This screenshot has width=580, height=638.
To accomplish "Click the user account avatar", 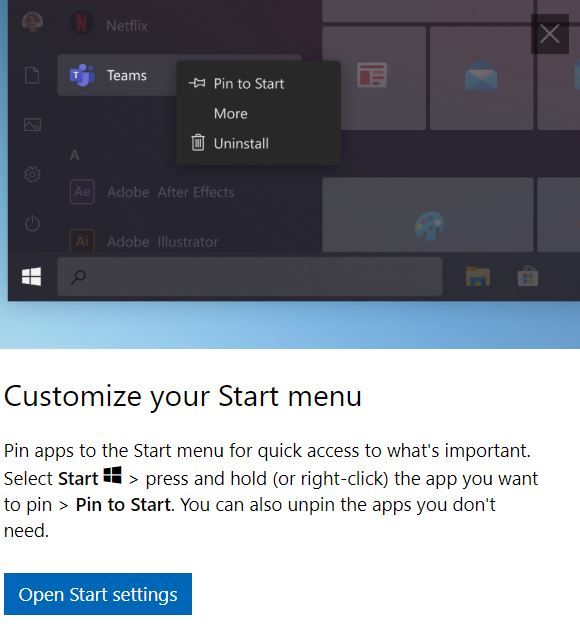I will pyautogui.click(x=32, y=22).
